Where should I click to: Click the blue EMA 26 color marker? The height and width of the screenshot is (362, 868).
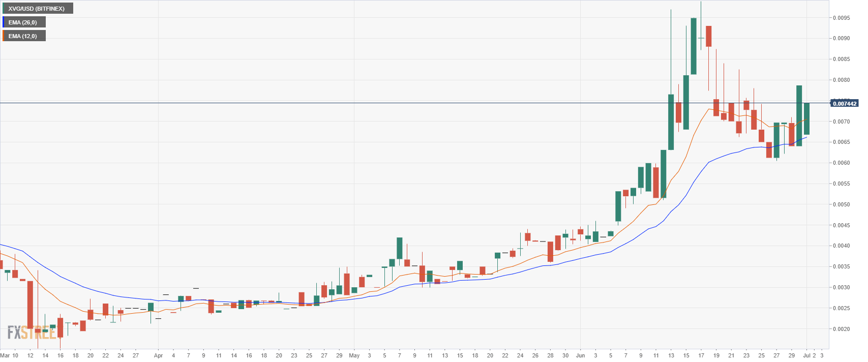4,22
